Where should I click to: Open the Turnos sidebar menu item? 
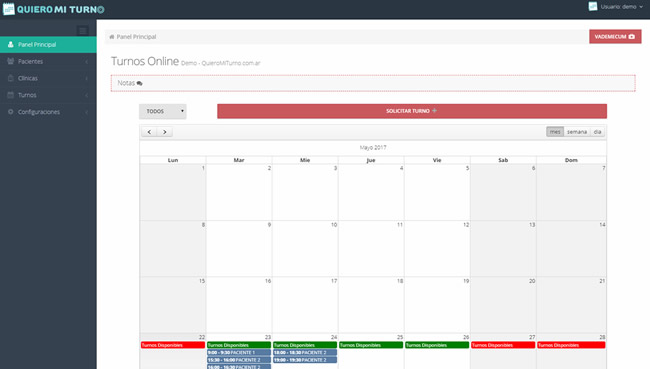48,95
